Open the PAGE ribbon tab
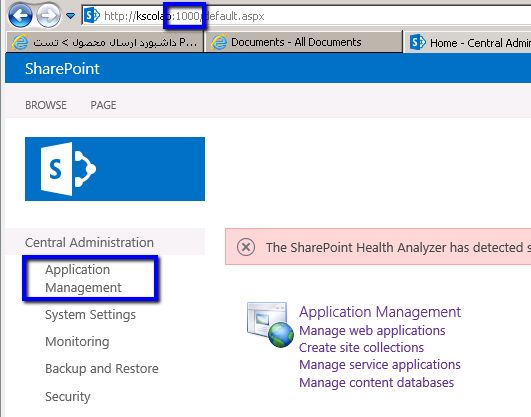 tap(103, 105)
